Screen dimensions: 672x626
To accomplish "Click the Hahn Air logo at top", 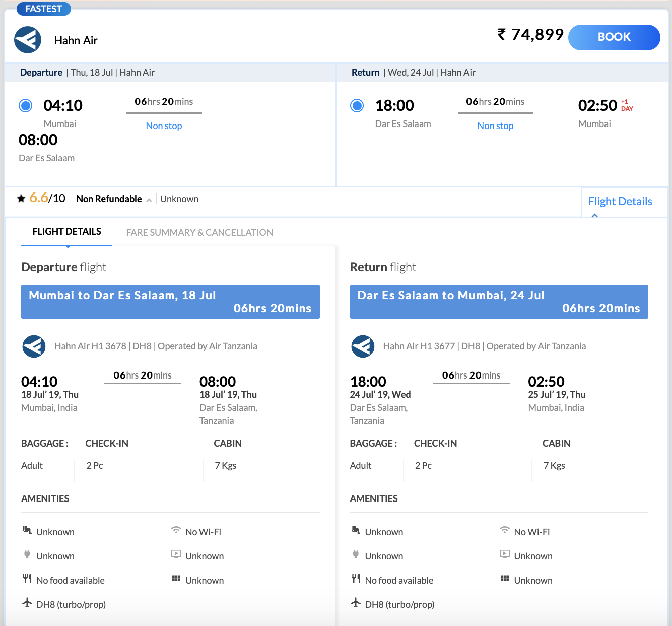I will (28, 40).
